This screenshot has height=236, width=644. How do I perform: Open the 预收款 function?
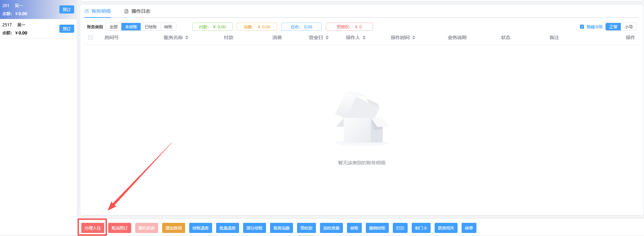tap(306, 228)
